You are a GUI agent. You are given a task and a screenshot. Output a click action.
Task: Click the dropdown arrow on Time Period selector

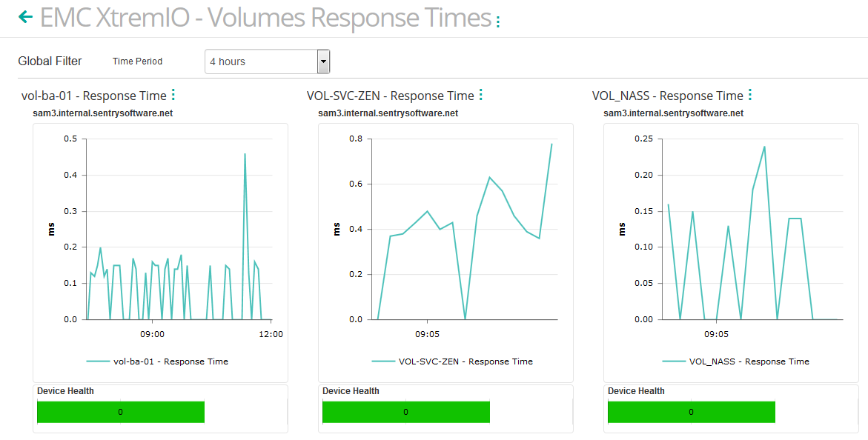point(321,61)
